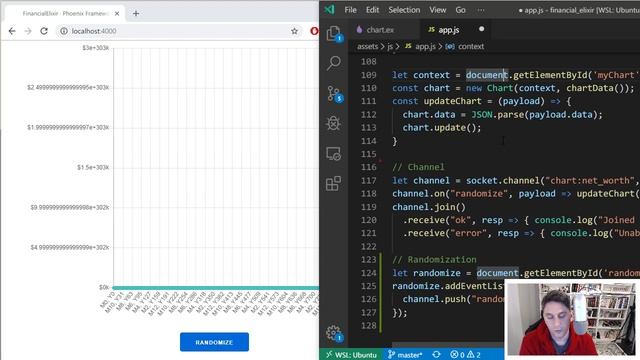640x360 pixels.
Task: Open the Run and Debug view
Action: [x=333, y=123]
